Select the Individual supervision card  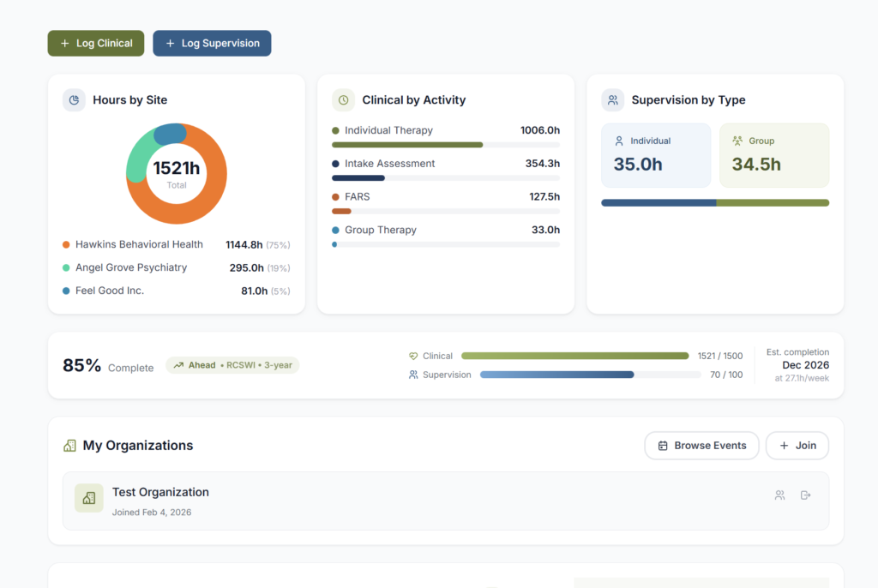point(656,155)
